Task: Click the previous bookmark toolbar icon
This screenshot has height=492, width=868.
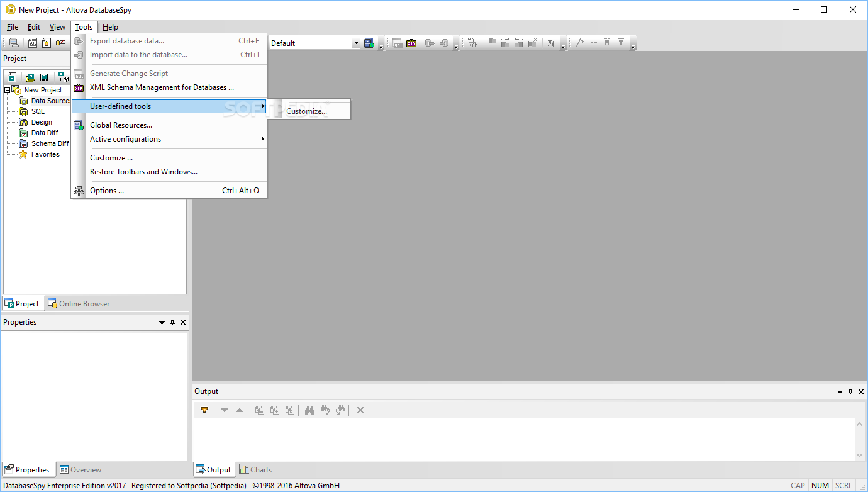Action: 519,43
